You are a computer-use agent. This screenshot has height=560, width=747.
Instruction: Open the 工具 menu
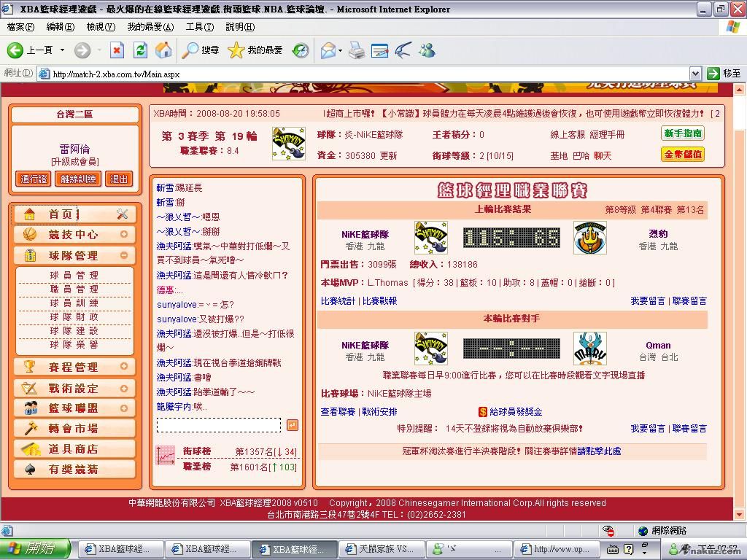coord(200,27)
